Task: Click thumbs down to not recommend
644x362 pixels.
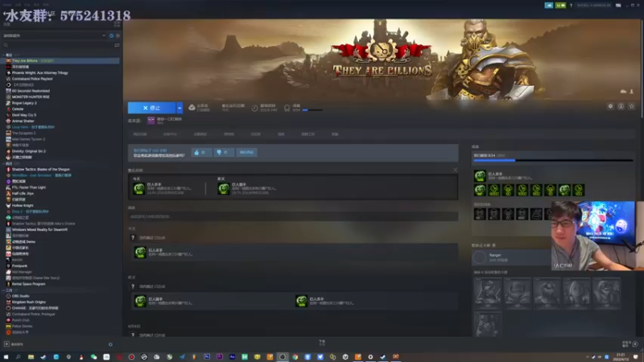Action: (224, 152)
